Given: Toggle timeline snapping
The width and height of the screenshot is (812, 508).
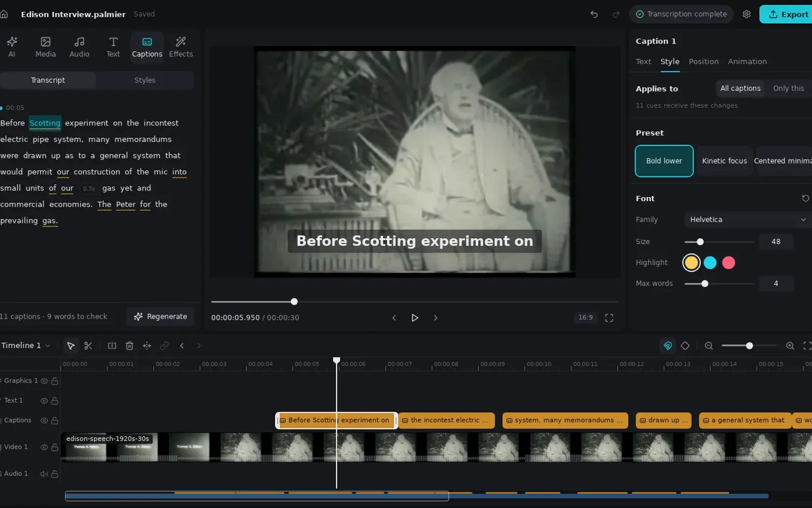Looking at the screenshot, I should (x=668, y=346).
